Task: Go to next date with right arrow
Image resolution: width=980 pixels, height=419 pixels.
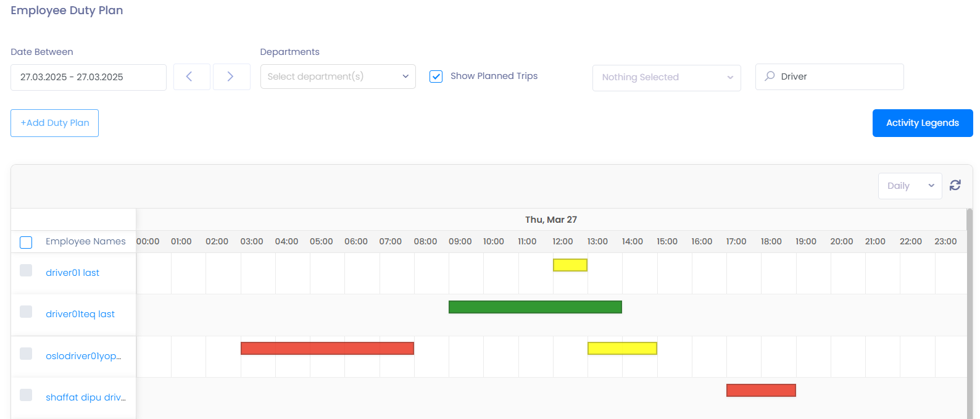Action: 230,77
